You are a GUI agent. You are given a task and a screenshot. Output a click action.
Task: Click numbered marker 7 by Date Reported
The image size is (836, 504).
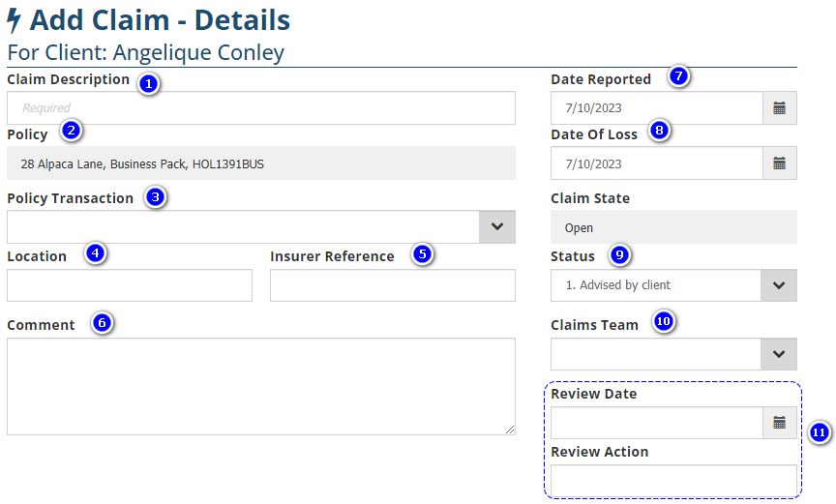[x=678, y=76]
